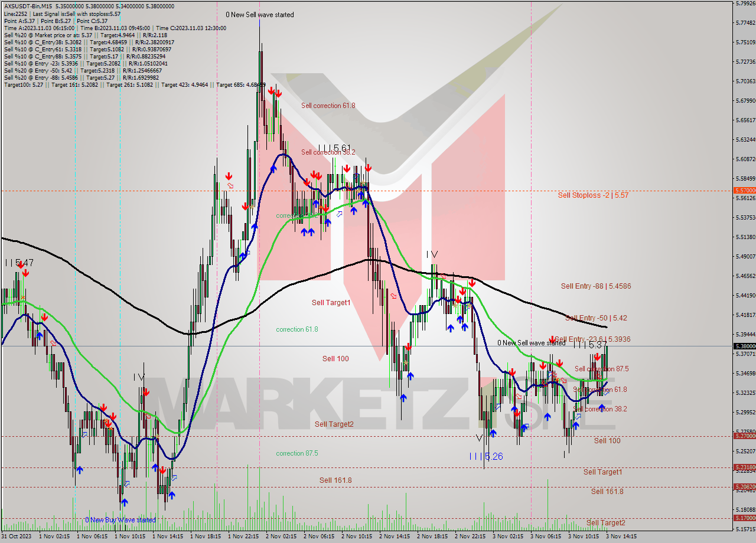Select the 'Last Signal is:Sell with stoploss:5.57' line
756x543 pixels.
point(76,14)
